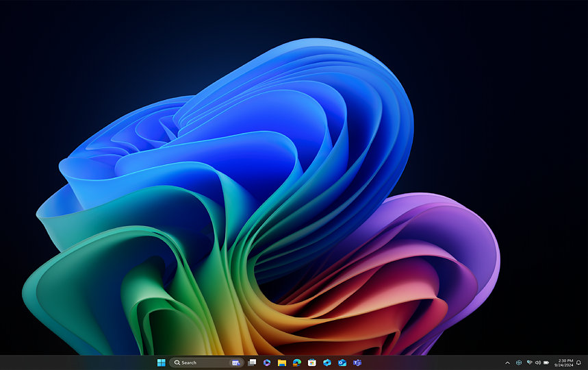The height and width of the screenshot is (370, 588).
Task: Open File Explorer from the taskbar
Action: [x=282, y=362]
